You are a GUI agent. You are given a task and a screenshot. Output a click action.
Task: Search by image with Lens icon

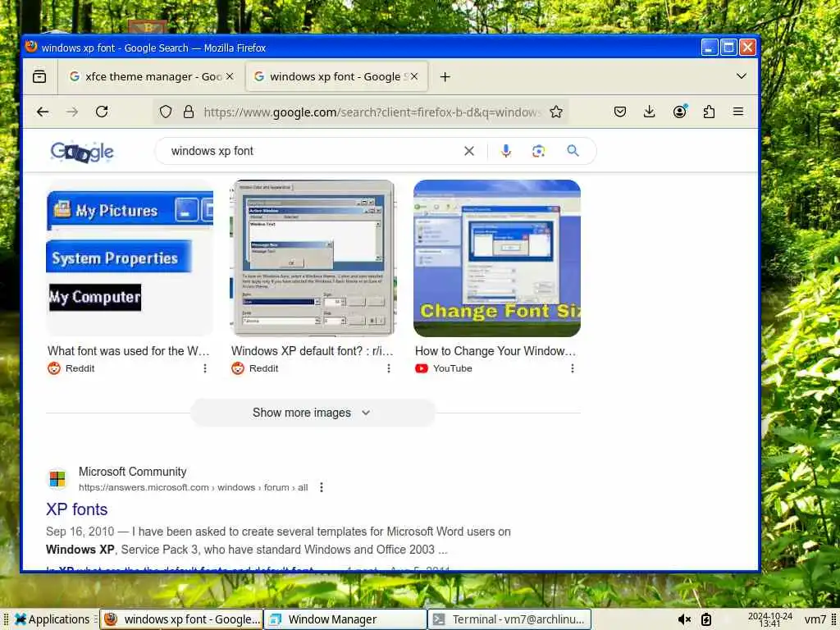[x=538, y=151]
